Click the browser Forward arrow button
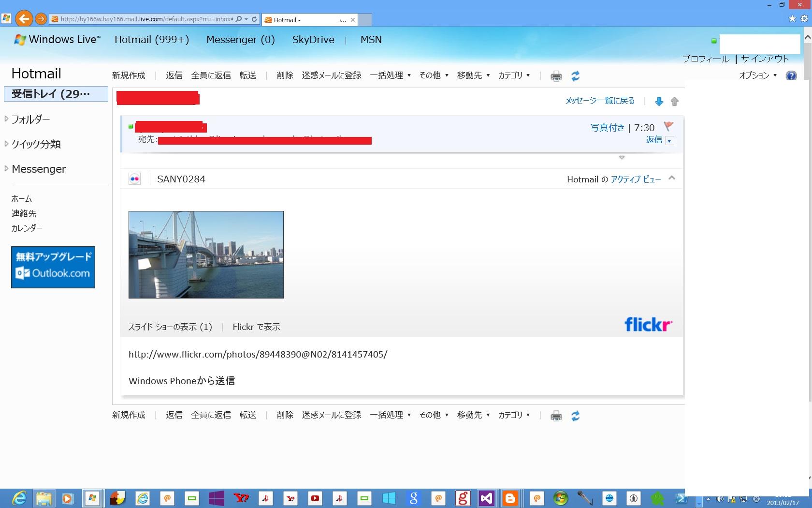The width and height of the screenshot is (812, 508). pyautogui.click(x=41, y=19)
